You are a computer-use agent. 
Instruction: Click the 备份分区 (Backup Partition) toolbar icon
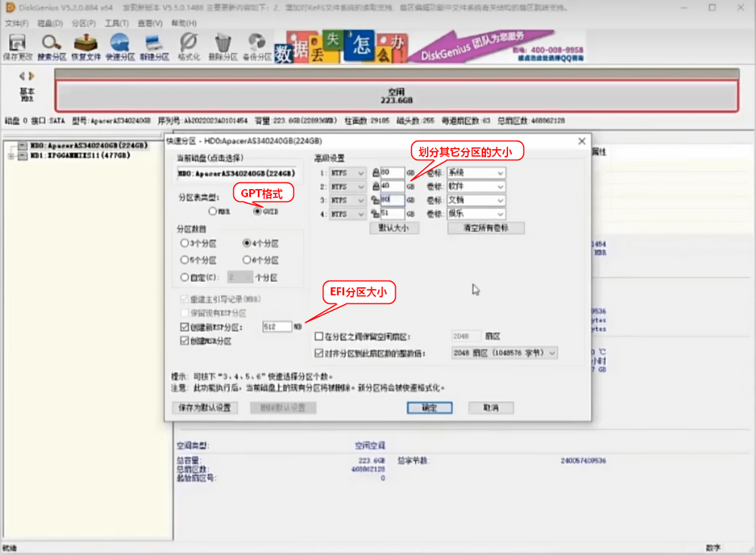pyautogui.click(x=258, y=47)
